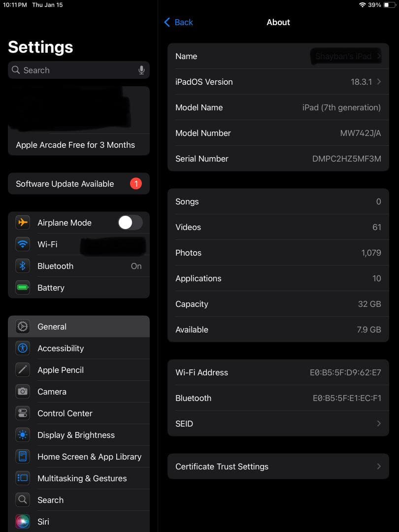Tap the Display & Brightness icon

tap(22, 435)
